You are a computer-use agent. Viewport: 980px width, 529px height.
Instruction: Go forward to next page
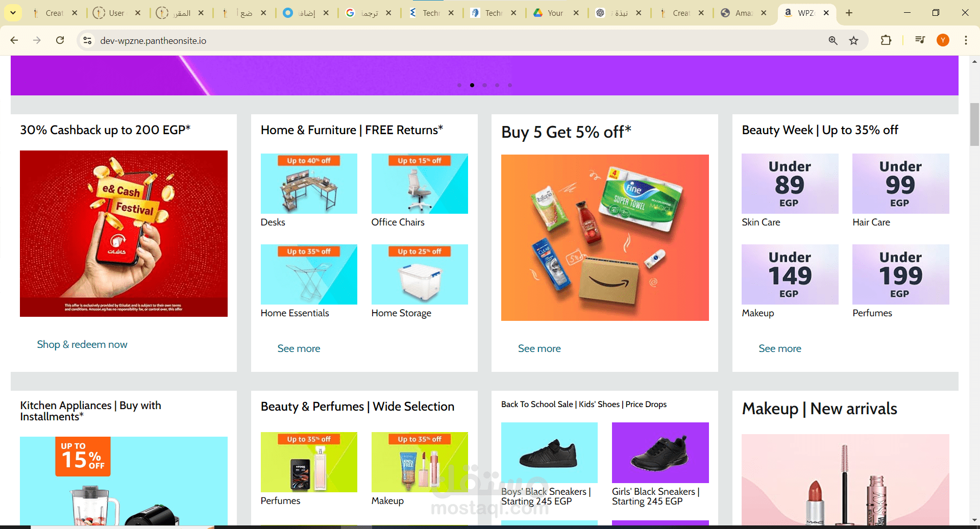37,40
